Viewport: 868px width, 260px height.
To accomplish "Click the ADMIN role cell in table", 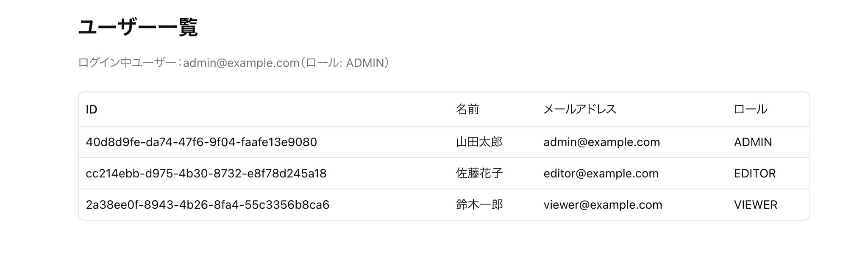I will [753, 142].
